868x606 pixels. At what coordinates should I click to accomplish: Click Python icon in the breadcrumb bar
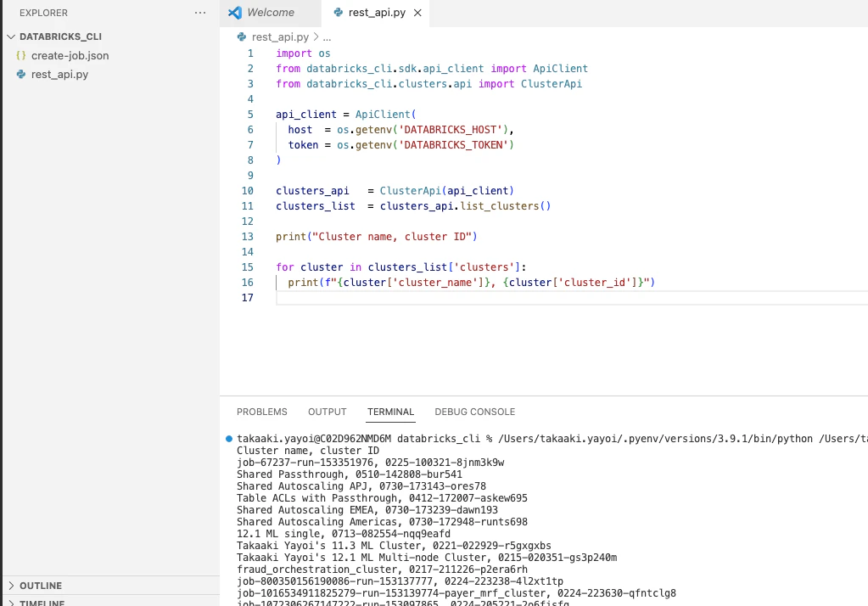point(242,37)
